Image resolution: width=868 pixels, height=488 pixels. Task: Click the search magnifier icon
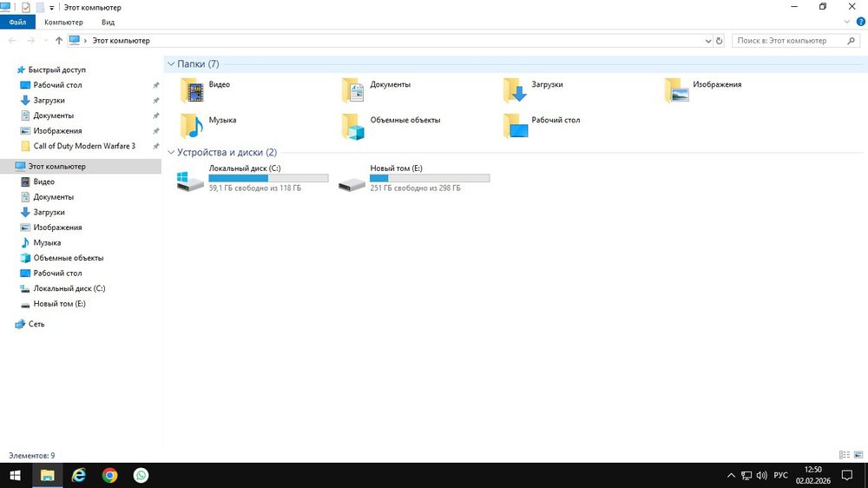[851, 41]
